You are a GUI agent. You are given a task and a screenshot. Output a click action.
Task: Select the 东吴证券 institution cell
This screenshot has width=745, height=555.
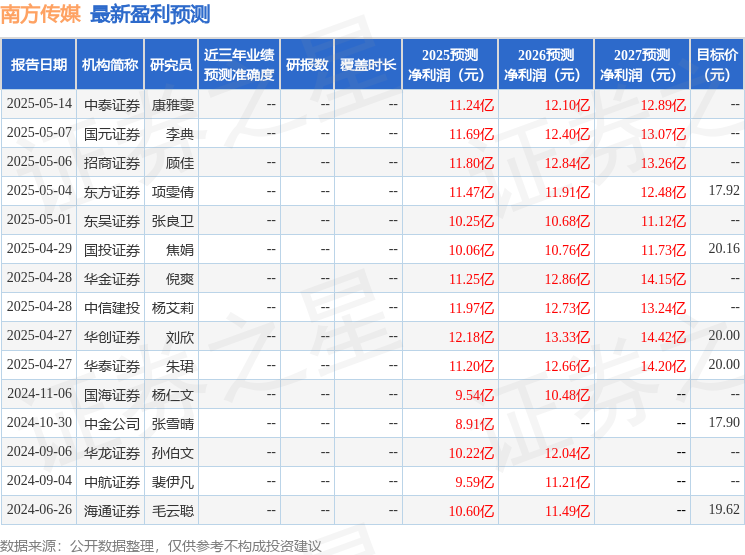pos(112,221)
